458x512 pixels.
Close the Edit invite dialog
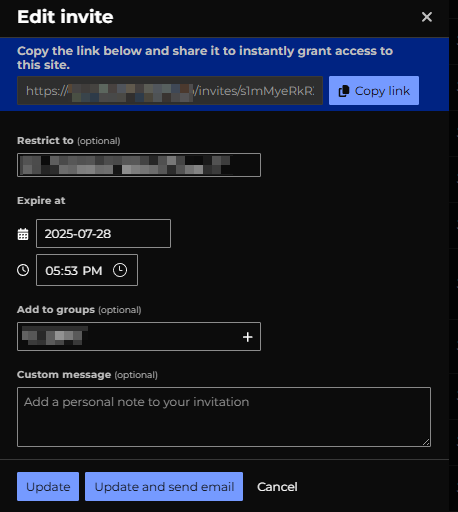(427, 17)
